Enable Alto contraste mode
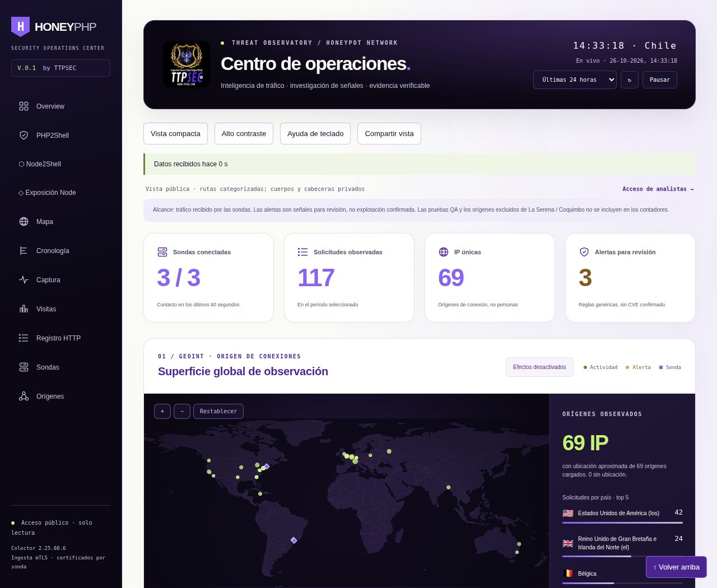Viewport: 717px width, 588px height. (244, 134)
